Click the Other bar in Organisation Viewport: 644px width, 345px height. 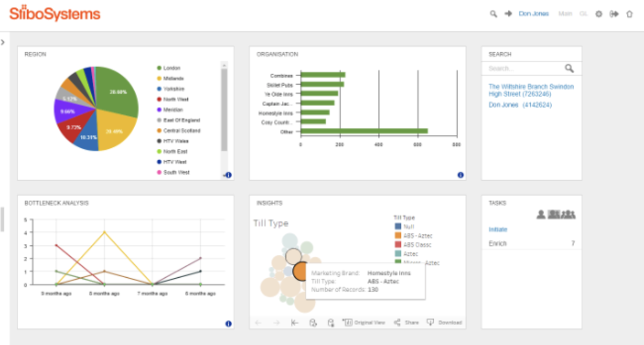[364, 131]
